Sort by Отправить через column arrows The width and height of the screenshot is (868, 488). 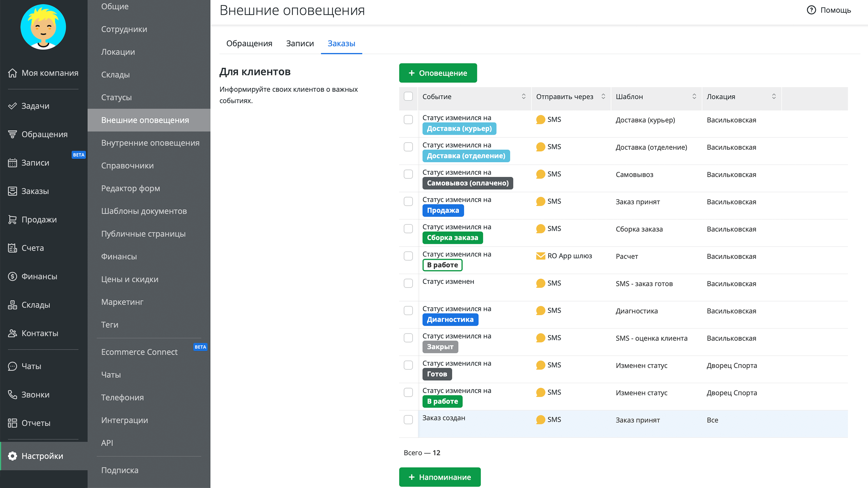click(x=603, y=97)
